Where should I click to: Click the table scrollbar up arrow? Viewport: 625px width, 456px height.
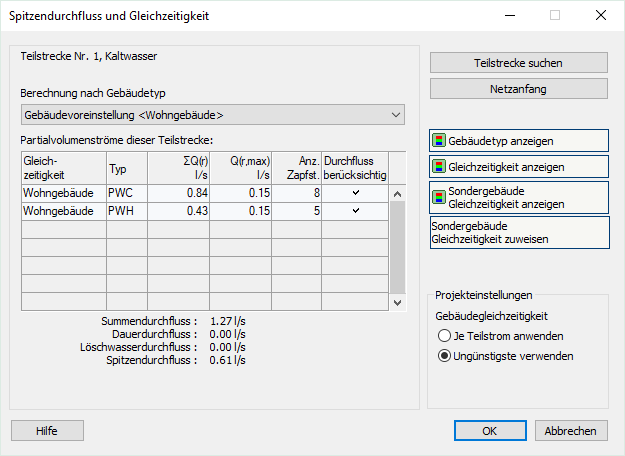pyautogui.click(x=397, y=194)
